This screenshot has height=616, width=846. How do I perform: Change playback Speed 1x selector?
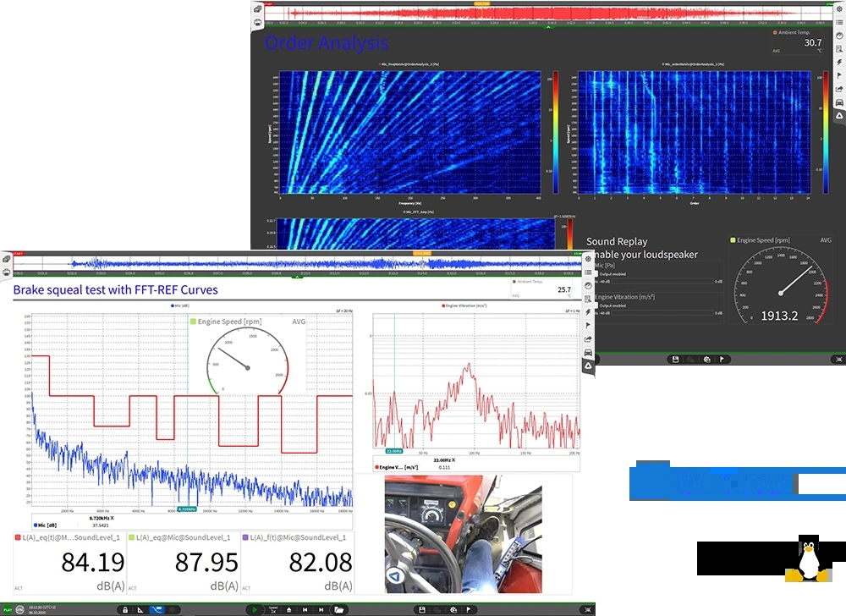272,609
